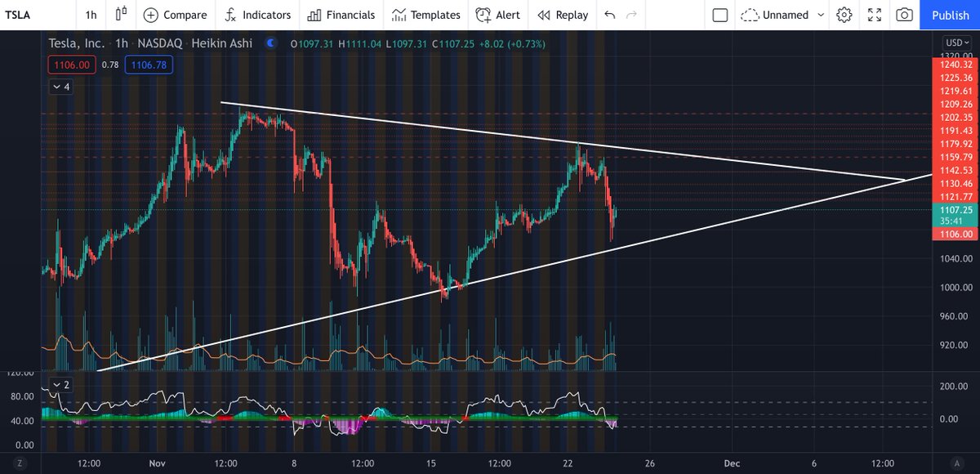Undo the last chart action
Image resolution: width=980 pixels, height=474 pixels.
[609, 15]
